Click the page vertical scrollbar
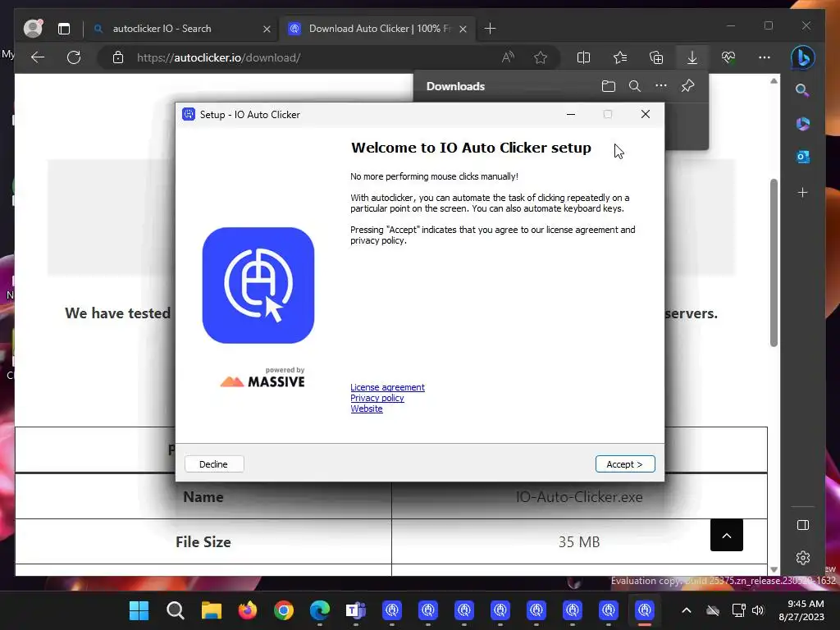840x630 pixels. coord(774,262)
